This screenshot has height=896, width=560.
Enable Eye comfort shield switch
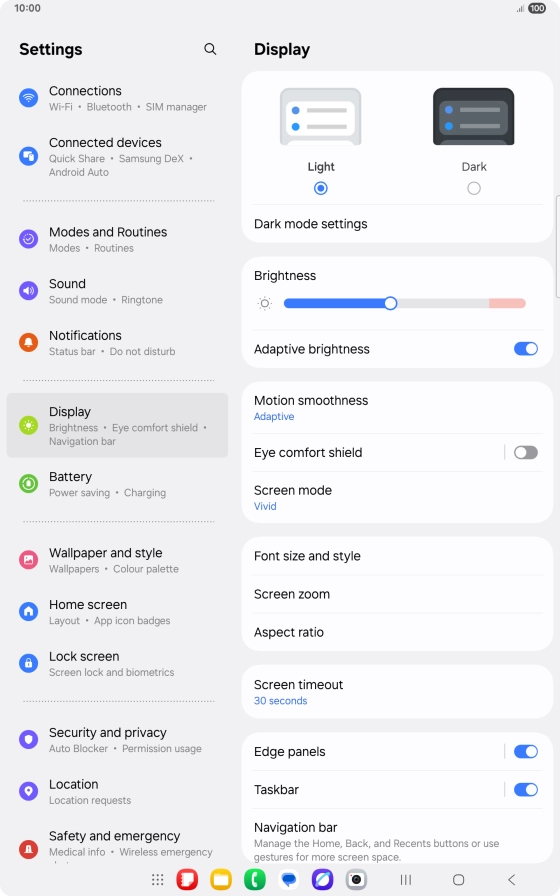(x=526, y=453)
